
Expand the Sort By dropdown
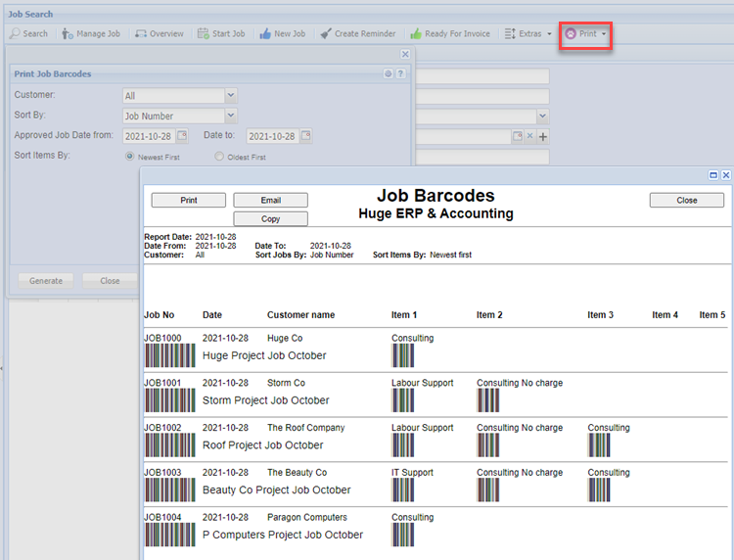pyautogui.click(x=231, y=116)
